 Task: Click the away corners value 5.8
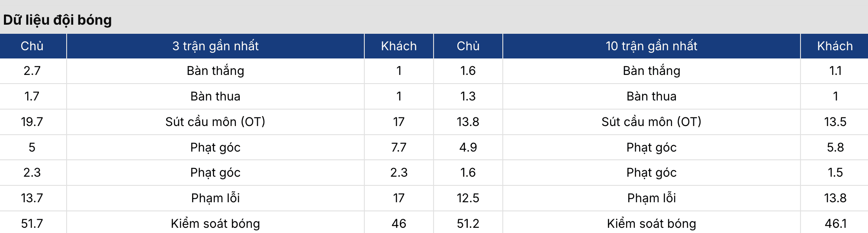[835, 147]
